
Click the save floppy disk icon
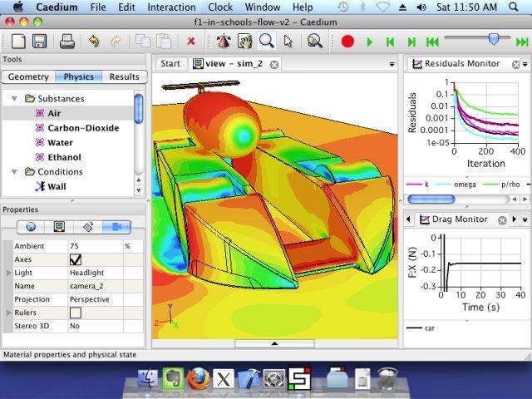tap(39, 42)
